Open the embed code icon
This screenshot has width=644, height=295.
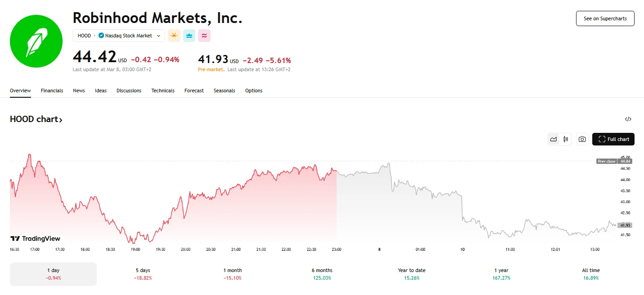coord(628,119)
